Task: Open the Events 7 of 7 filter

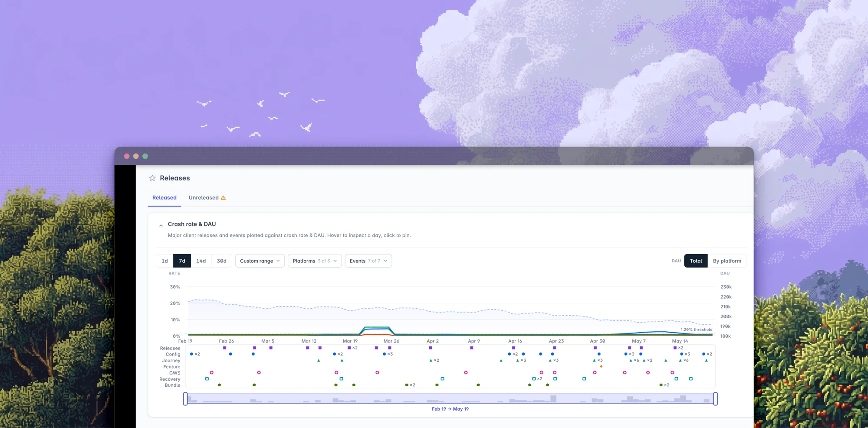Action: click(x=368, y=261)
